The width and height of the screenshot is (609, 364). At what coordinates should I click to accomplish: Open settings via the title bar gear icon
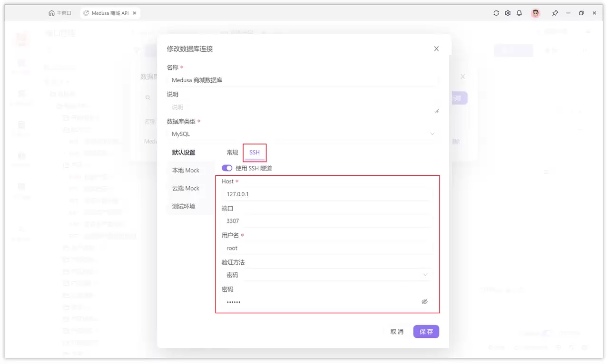[x=508, y=13]
